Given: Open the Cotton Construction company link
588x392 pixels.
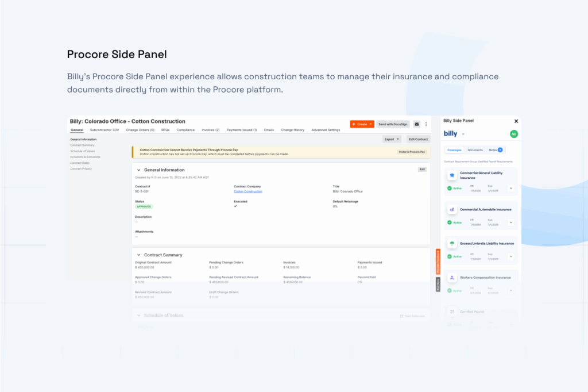Looking at the screenshot, I should [248, 191].
